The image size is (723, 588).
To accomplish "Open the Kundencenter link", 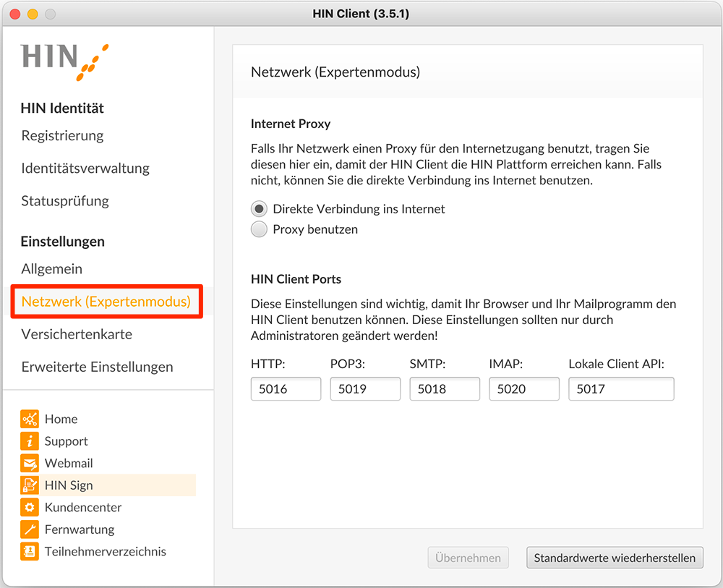I will point(83,507).
